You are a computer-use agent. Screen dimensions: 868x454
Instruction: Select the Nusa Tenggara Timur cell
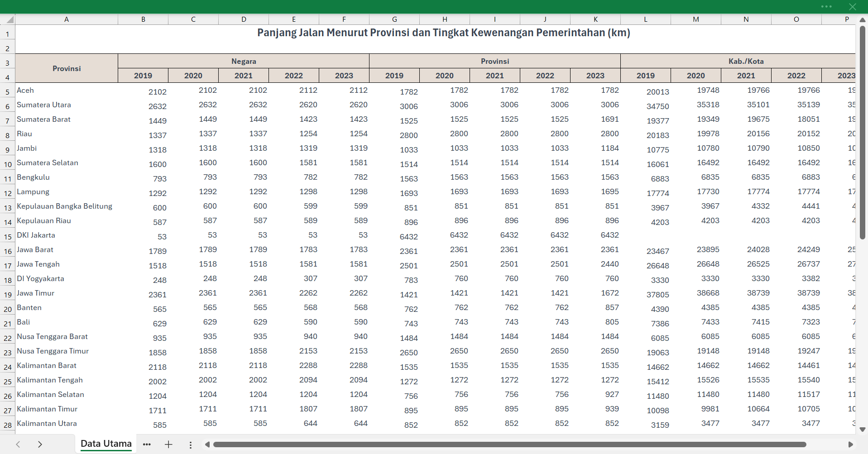click(67, 351)
